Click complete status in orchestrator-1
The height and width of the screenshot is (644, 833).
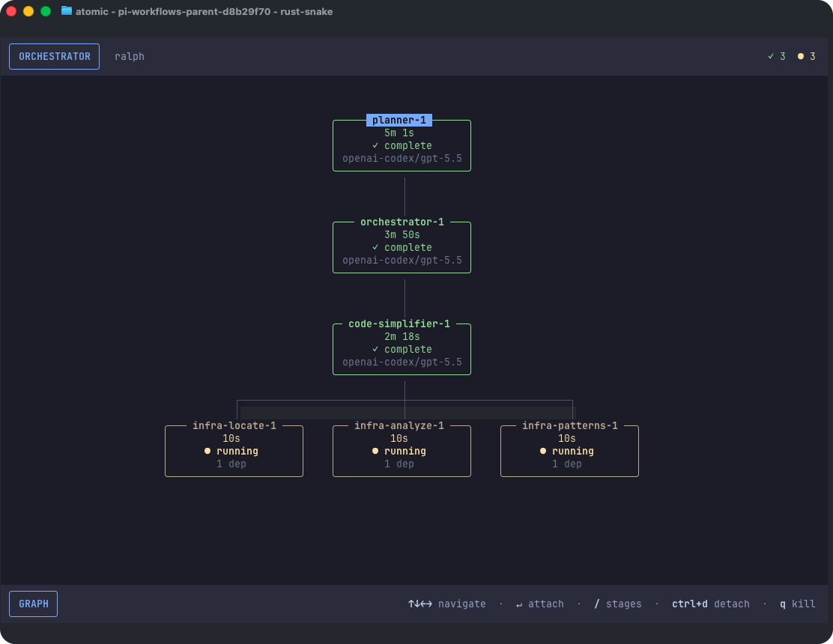point(402,247)
